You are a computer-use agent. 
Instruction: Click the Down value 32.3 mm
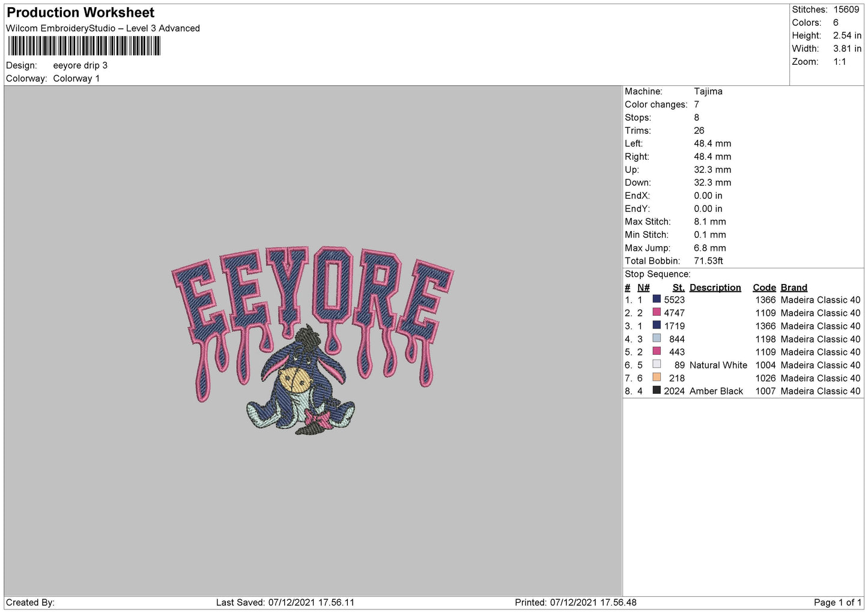(712, 183)
